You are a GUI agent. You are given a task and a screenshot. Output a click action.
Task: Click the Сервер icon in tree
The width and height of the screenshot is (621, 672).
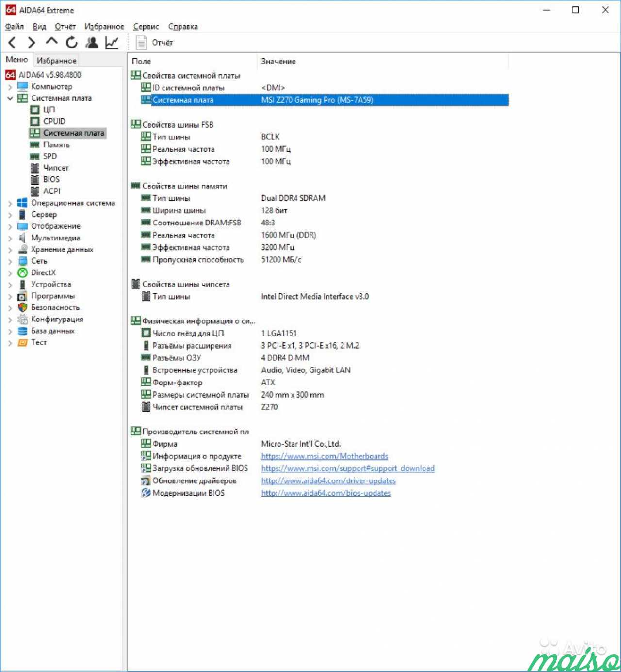(23, 214)
